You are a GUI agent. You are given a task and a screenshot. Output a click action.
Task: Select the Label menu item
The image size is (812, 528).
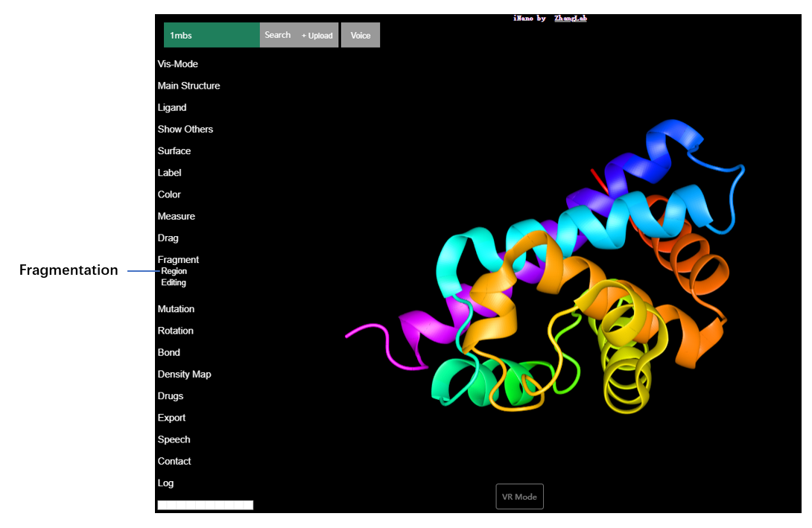tap(169, 173)
